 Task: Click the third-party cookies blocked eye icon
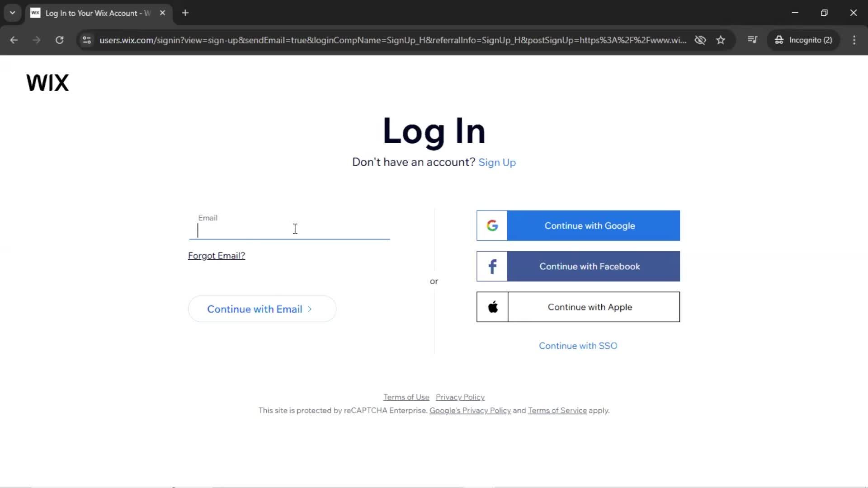point(700,40)
